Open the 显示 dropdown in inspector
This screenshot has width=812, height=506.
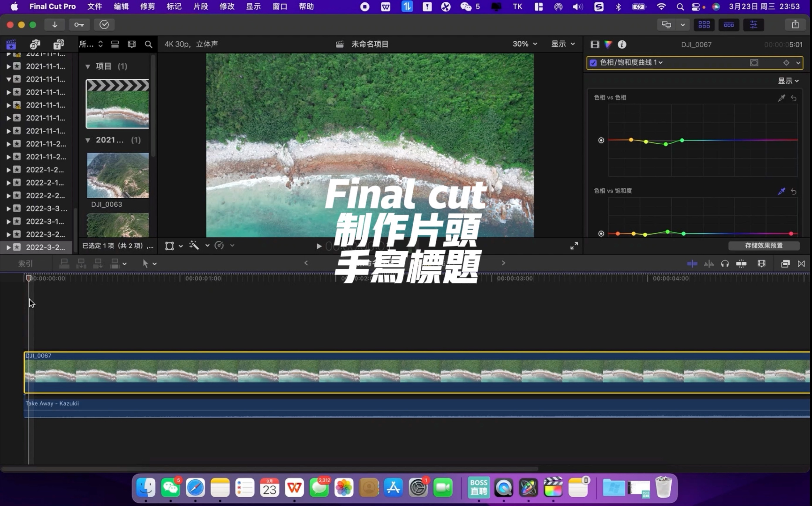click(787, 81)
